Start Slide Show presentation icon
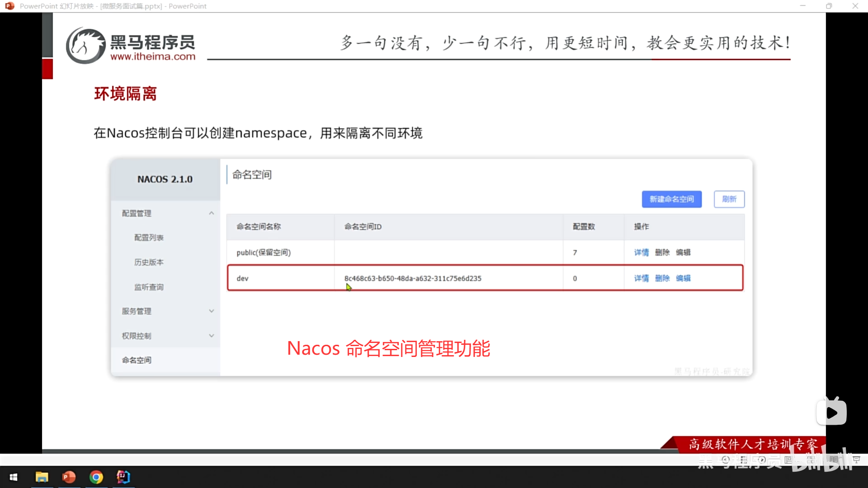 [856, 460]
